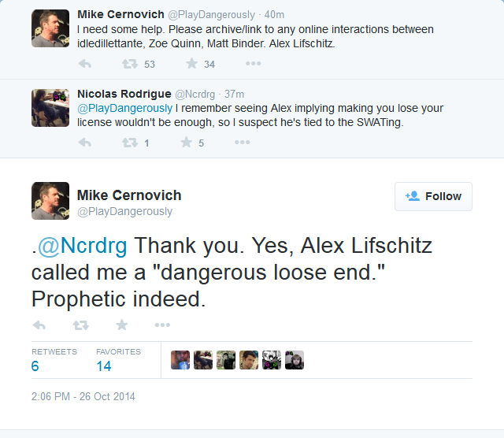Viewport: 504px width, 438px height.
Task: Follow Mike Cernovich
Action: click(x=433, y=196)
